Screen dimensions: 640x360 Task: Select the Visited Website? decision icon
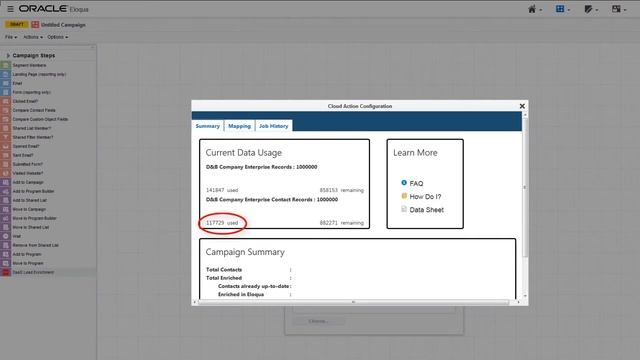[x=6, y=173]
